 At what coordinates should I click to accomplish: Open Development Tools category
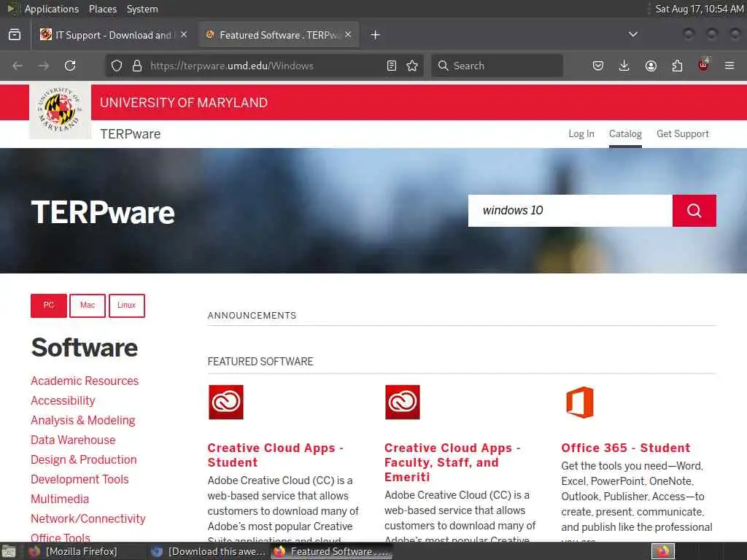click(80, 480)
